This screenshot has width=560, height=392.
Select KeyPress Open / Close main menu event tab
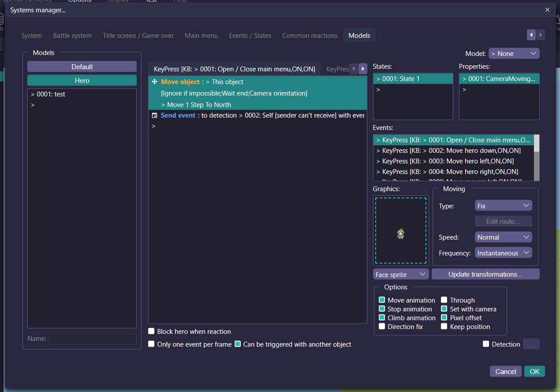click(234, 69)
